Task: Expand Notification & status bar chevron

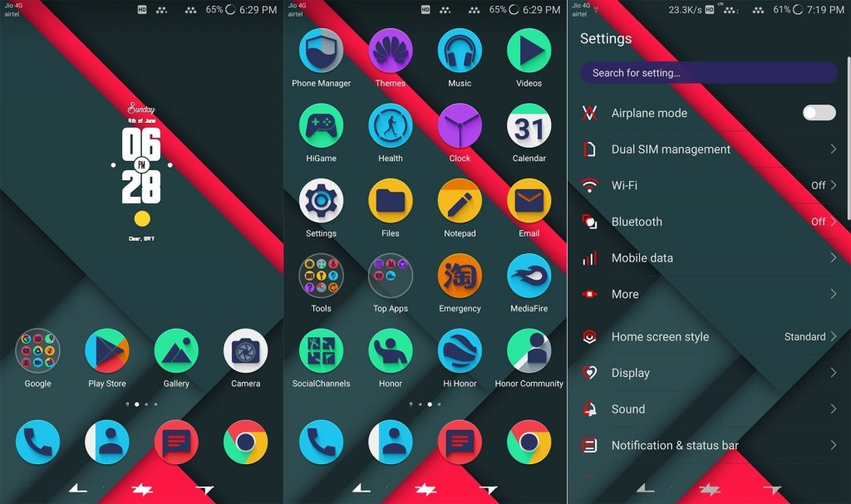Action: pyautogui.click(x=833, y=445)
